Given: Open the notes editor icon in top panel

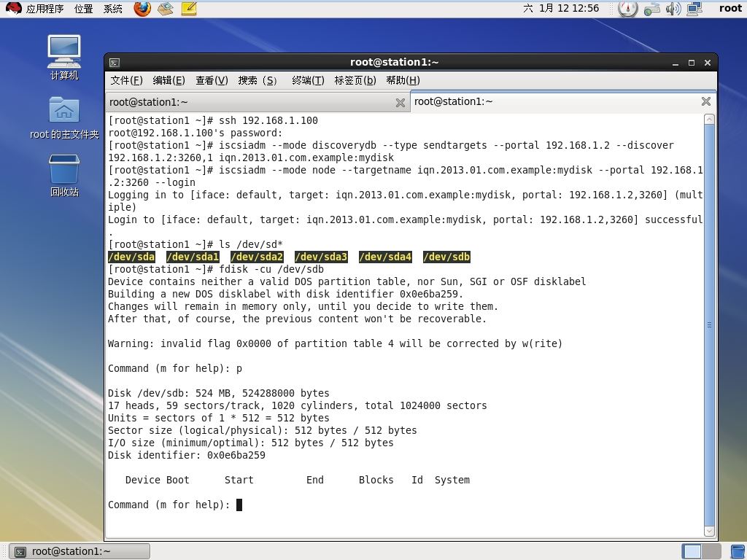Looking at the screenshot, I should (x=189, y=9).
